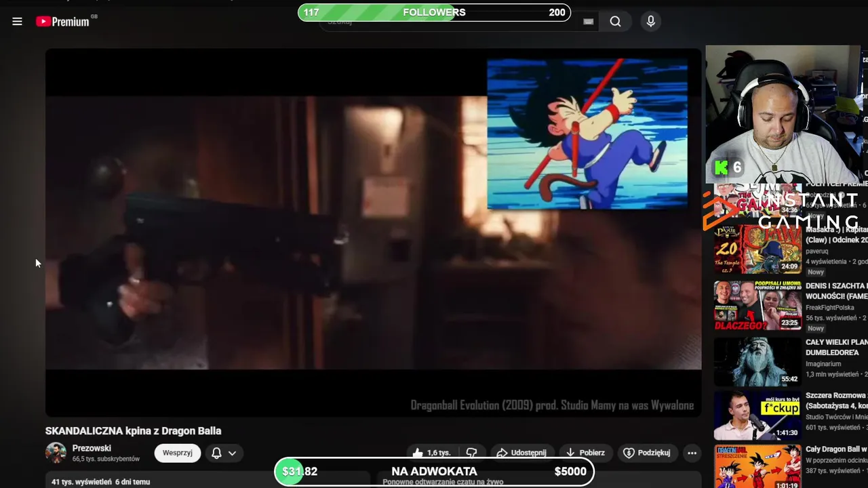
Task: Click 66,5 tys. subskrybentów text
Action: (106, 459)
